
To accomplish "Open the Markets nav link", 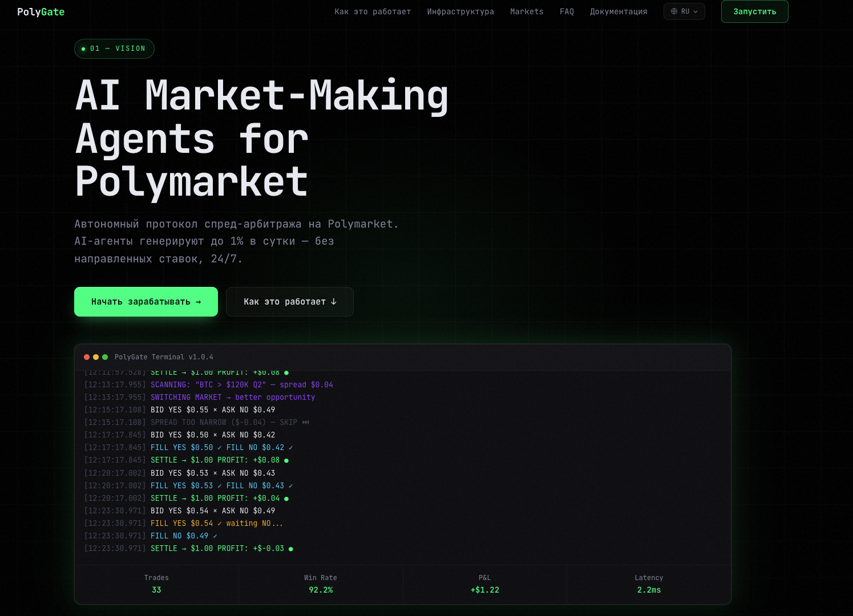I will 527,11.
